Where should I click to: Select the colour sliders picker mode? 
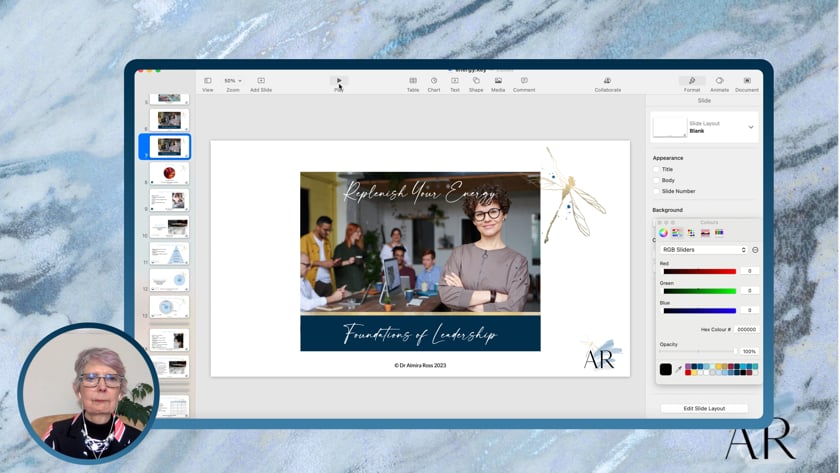coord(677,232)
